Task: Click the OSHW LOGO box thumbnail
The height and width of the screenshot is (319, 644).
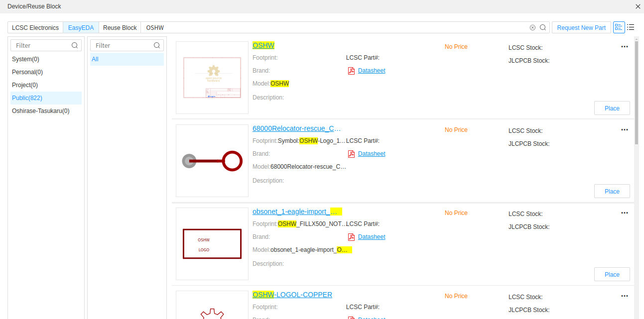Action: click(x=212, y=244)
